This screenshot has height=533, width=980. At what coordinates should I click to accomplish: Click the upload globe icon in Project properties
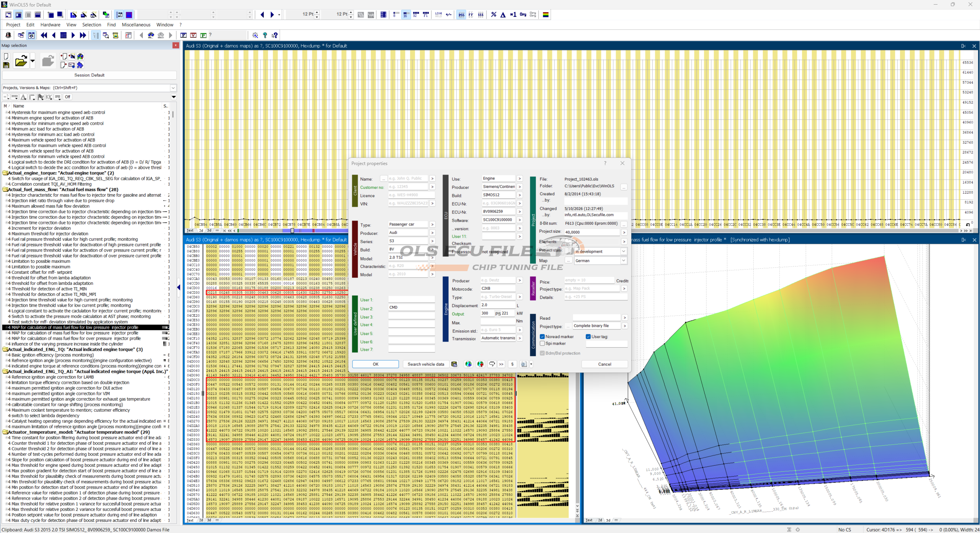coord(480,364)
